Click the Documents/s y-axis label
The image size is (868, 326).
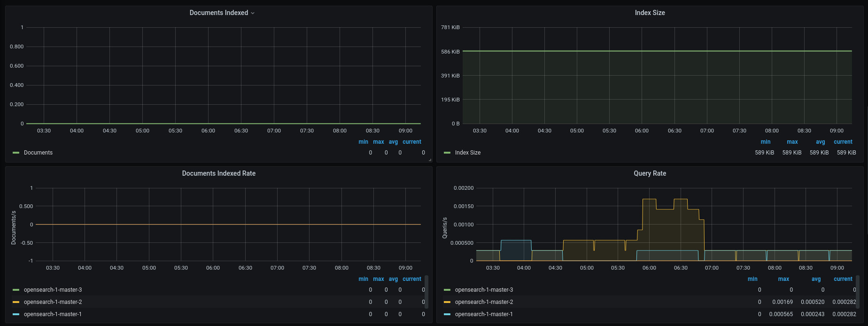[14, 228]
